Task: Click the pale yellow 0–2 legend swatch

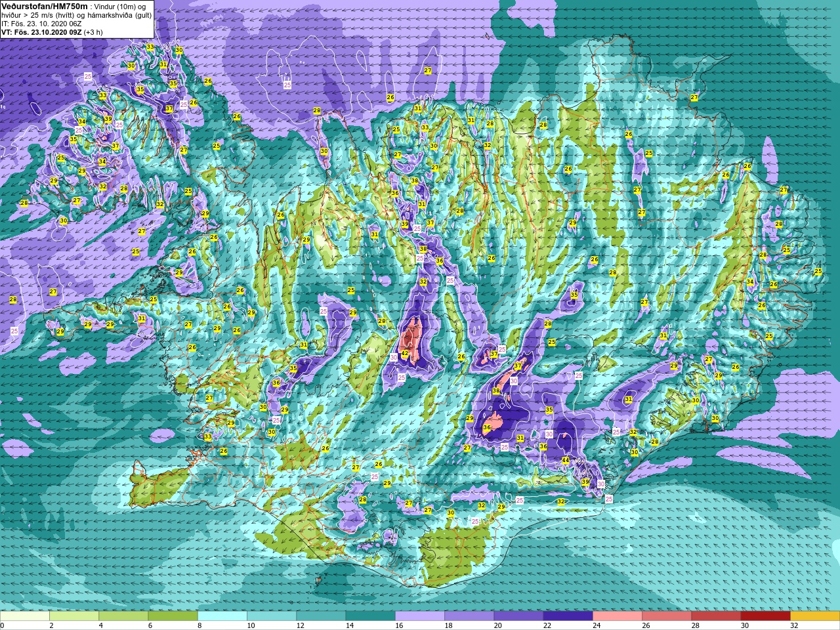Action: coord(25,616)
